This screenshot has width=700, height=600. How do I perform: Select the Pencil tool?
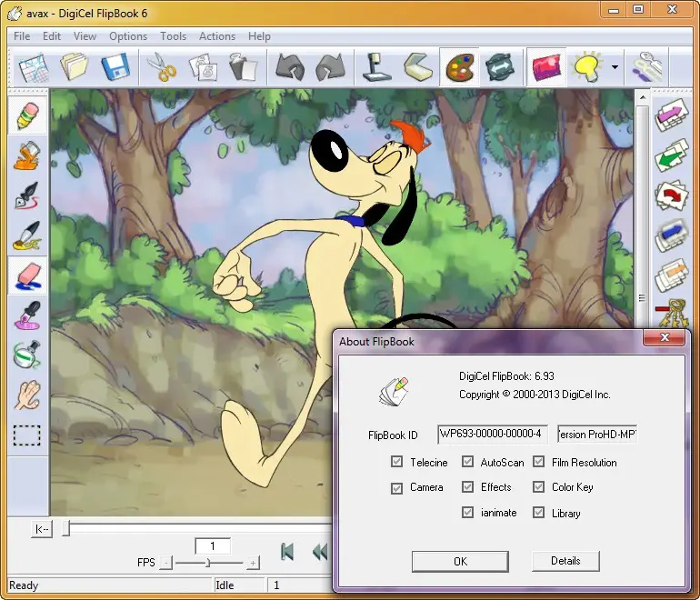click(x=27, y=115)
